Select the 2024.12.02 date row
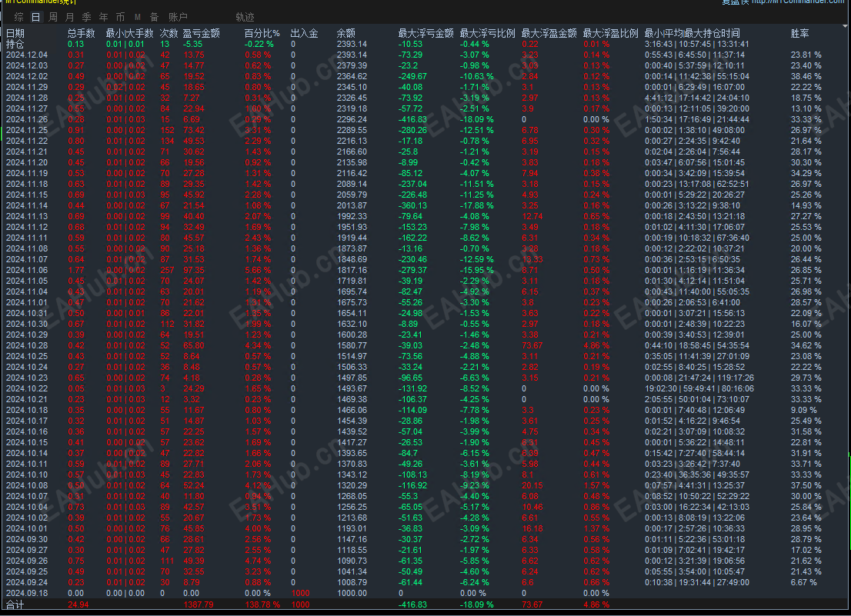 (27, 76)
